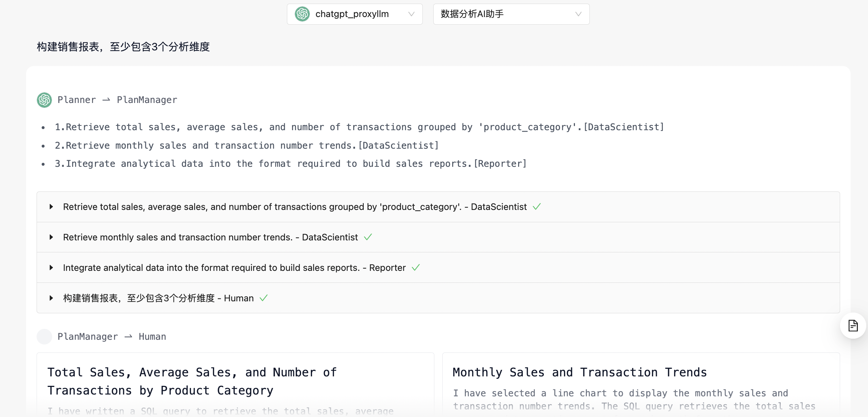
Task: Click first plan bullet about product_category
Action: click(x=359, y=127)
